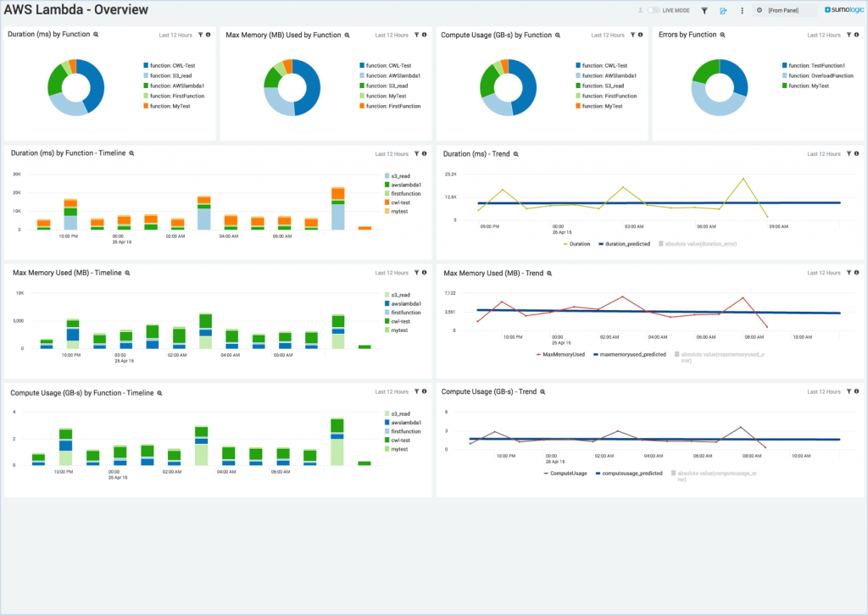Viewport: 868px width, 615px height.
Task: Change Last 12 Hours on Errors by Function panel
Action: 824,36
